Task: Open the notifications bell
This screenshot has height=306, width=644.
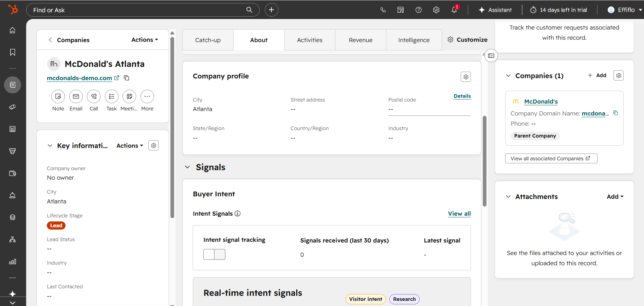Action: [454, 10]
